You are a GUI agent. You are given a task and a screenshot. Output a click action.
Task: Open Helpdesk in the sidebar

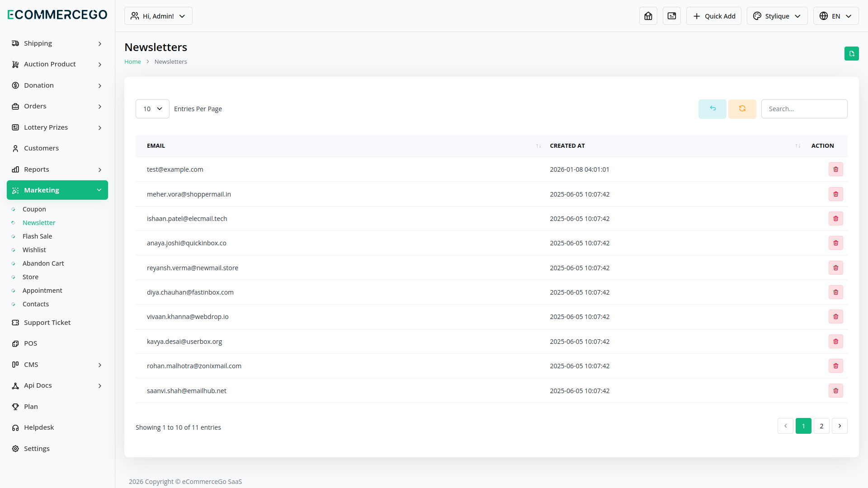[x=57, y=427]
